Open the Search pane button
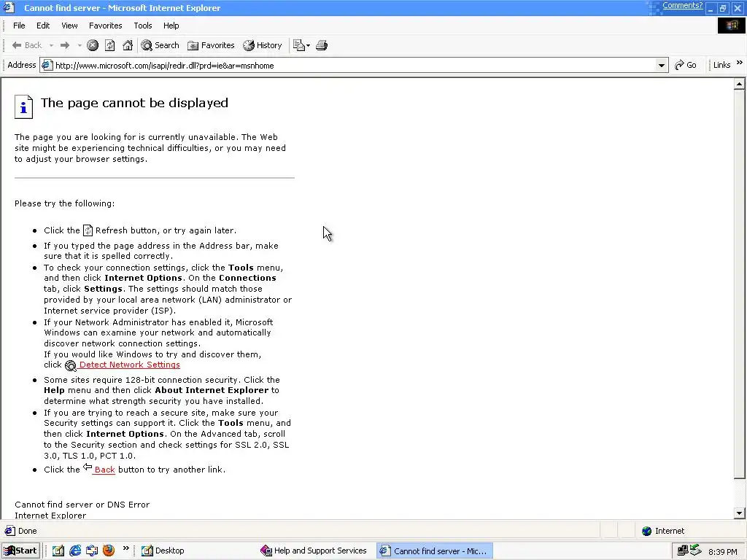747x560 pixels. coord(160,45)
